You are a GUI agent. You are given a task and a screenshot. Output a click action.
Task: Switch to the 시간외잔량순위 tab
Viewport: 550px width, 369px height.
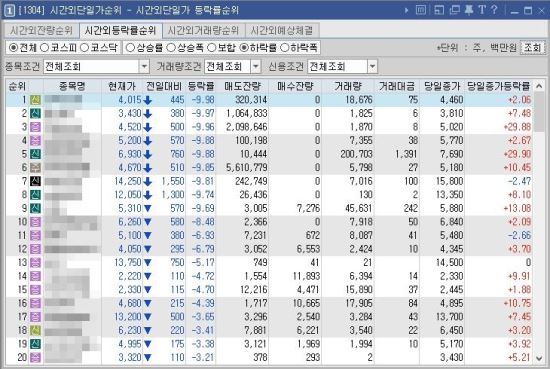pyautogui.click(x=41, y=31)
